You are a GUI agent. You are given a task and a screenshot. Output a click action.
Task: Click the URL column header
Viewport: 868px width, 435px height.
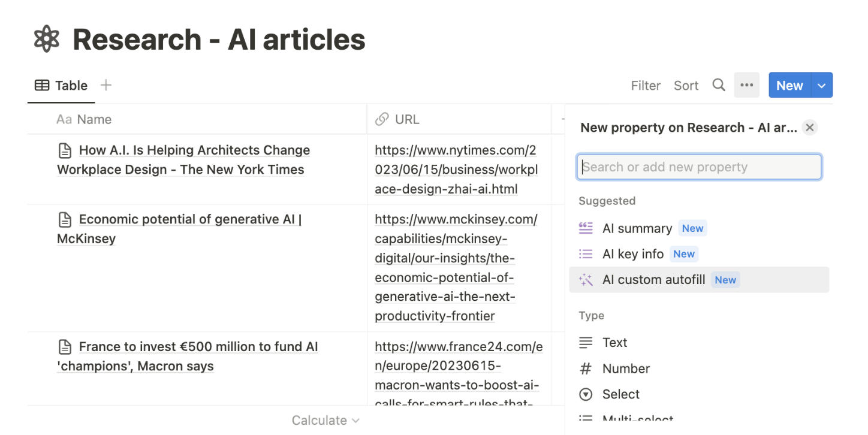pyautogui.click(x=406, y=119)
